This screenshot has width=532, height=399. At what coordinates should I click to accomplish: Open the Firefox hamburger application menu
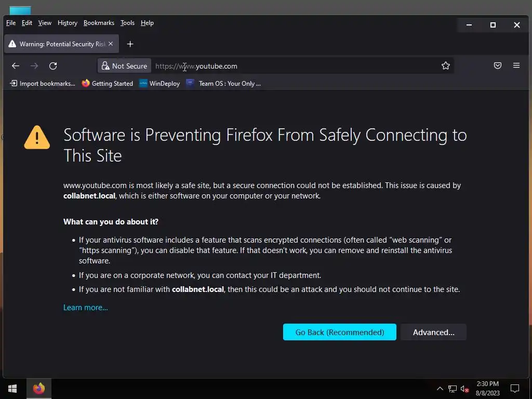click(x=516, y=66)
